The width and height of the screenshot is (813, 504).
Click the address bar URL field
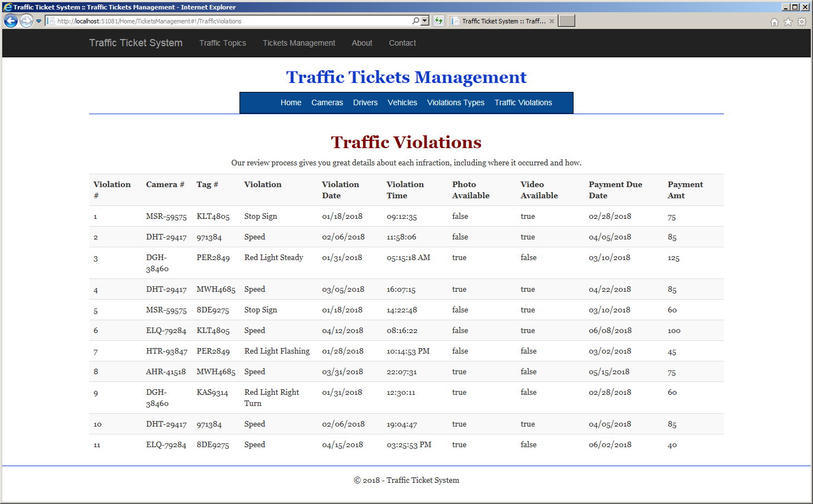(x=228, y=21)
